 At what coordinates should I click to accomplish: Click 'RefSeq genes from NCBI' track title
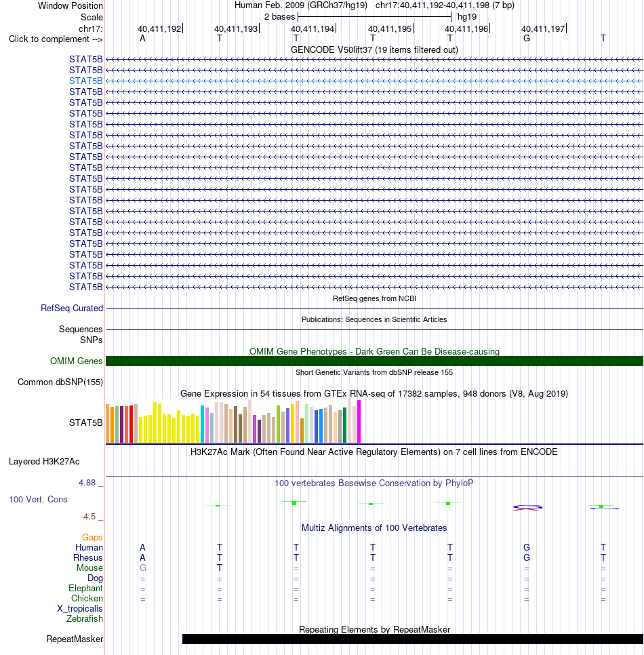[374, 298]
